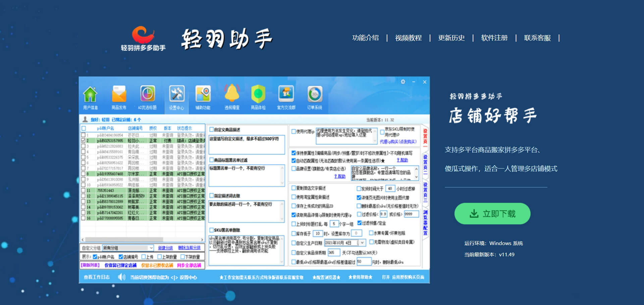
Task: Click the 代理ip购买 link
Action: click(x=398, y=141)
